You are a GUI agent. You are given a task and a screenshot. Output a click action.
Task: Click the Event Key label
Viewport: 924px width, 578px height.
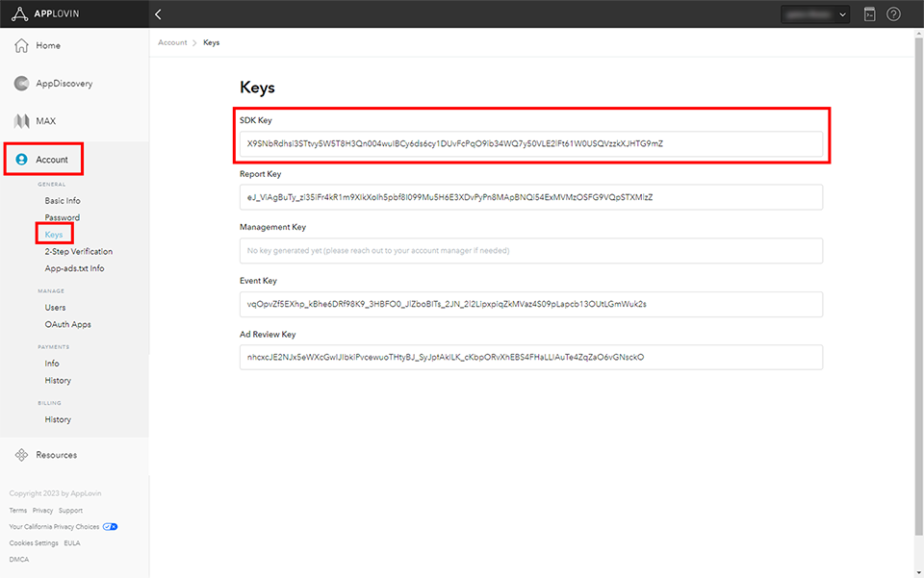[x=258, y=281]
